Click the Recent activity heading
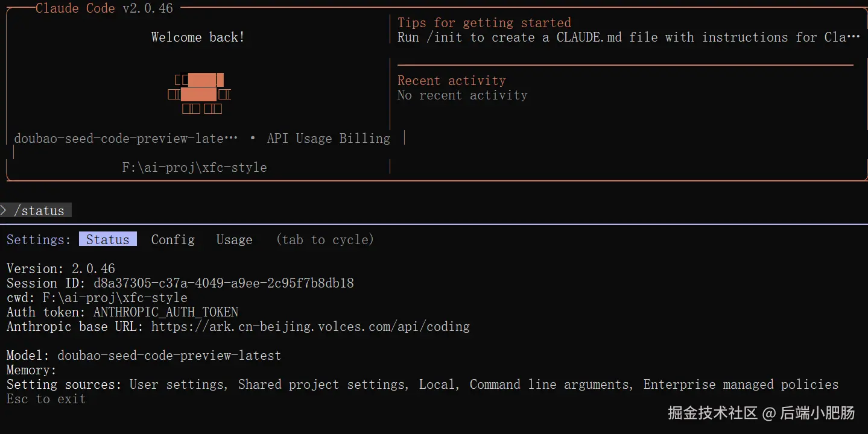The image size is (868, 434). 451,80
